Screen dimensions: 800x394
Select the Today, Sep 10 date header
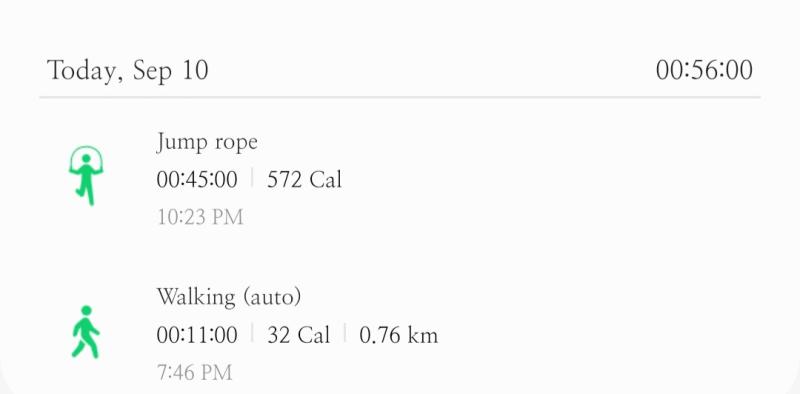(x=128, y=70)
